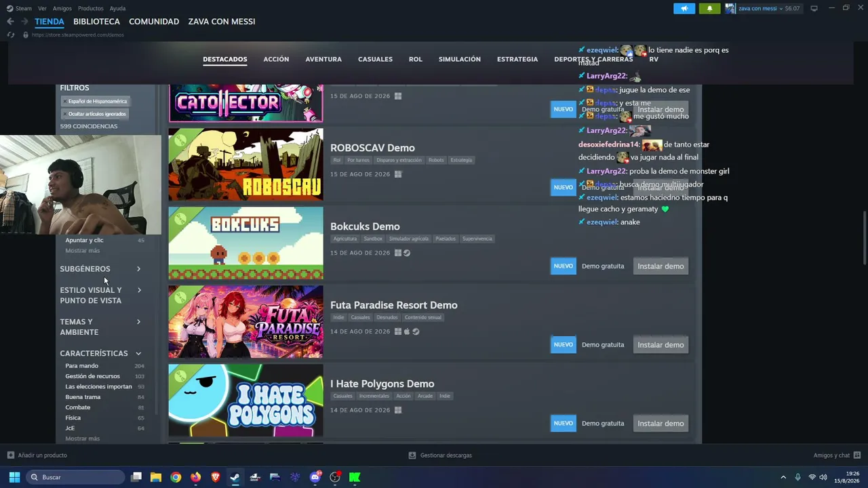Viewport: 868px width, 488px height.
Task: Open the green app icon after the red-dot icon
Action: coord(355,477)
